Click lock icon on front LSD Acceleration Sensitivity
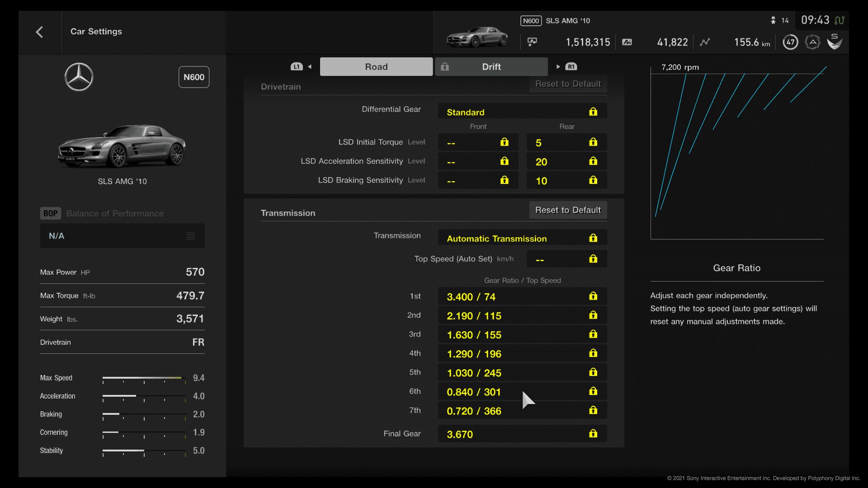This screenshot has width=868, height=488. pos(505,161)
